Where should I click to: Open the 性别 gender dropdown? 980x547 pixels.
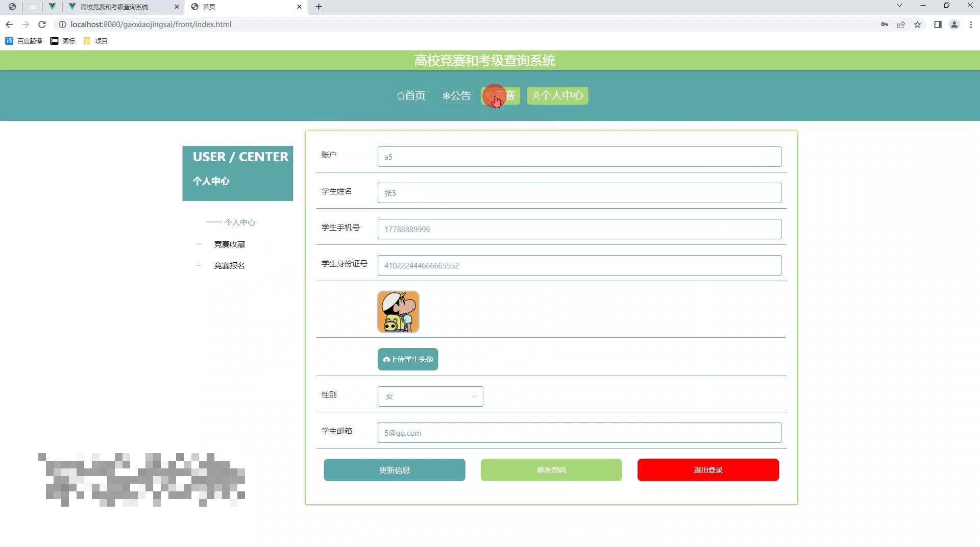430,396
